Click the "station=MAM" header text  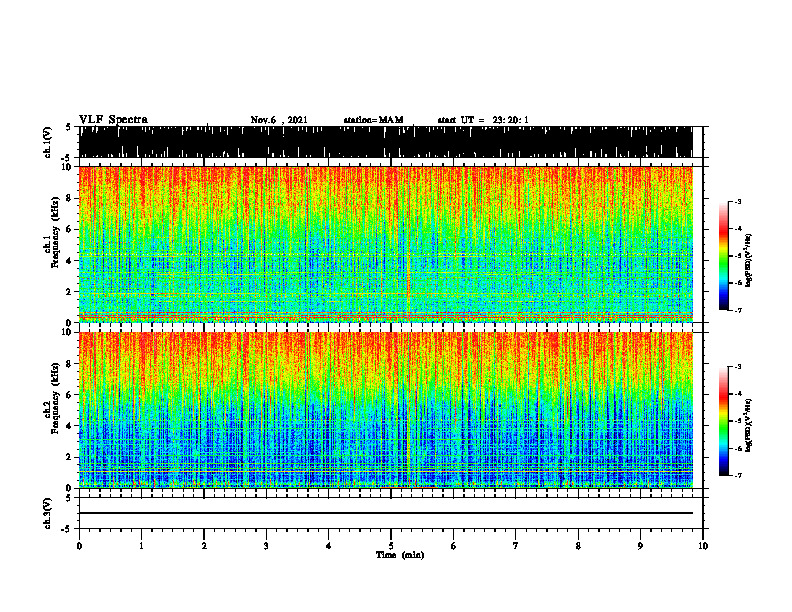tap(373, 120)
